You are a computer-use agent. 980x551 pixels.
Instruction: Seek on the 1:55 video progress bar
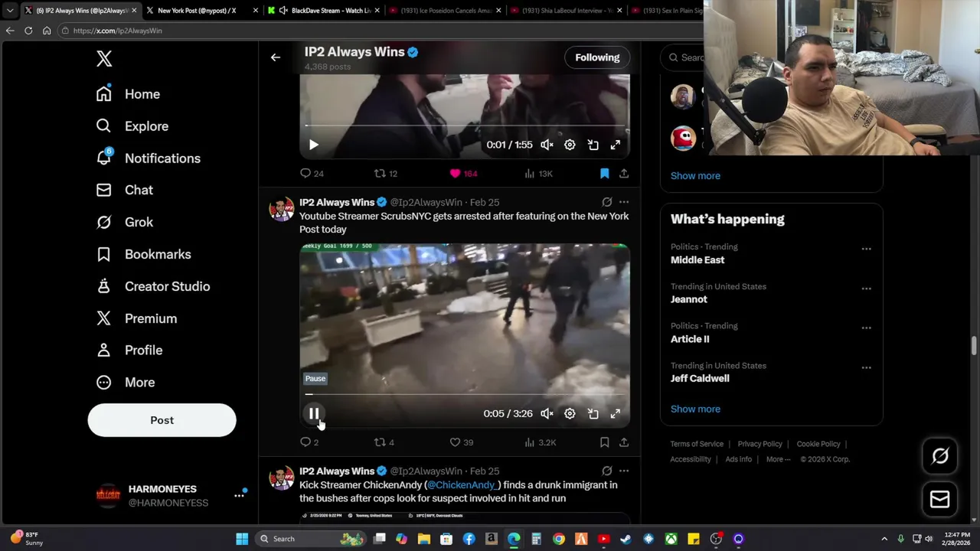coord(465,126)
